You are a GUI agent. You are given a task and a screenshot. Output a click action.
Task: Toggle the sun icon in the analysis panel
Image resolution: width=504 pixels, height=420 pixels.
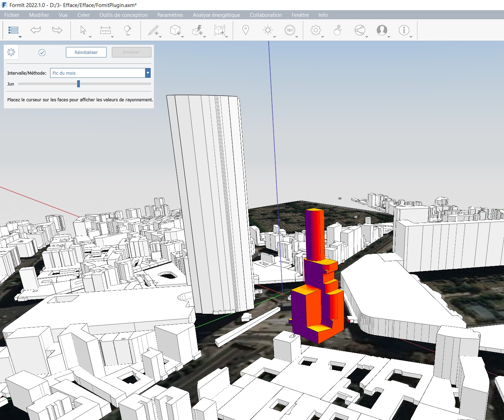(x=12, y=52)
